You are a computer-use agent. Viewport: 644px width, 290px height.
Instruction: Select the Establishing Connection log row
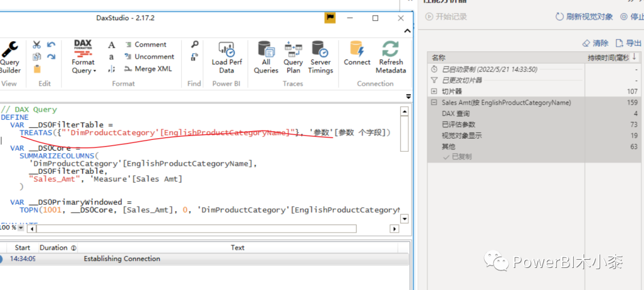[x=205, y=259]
